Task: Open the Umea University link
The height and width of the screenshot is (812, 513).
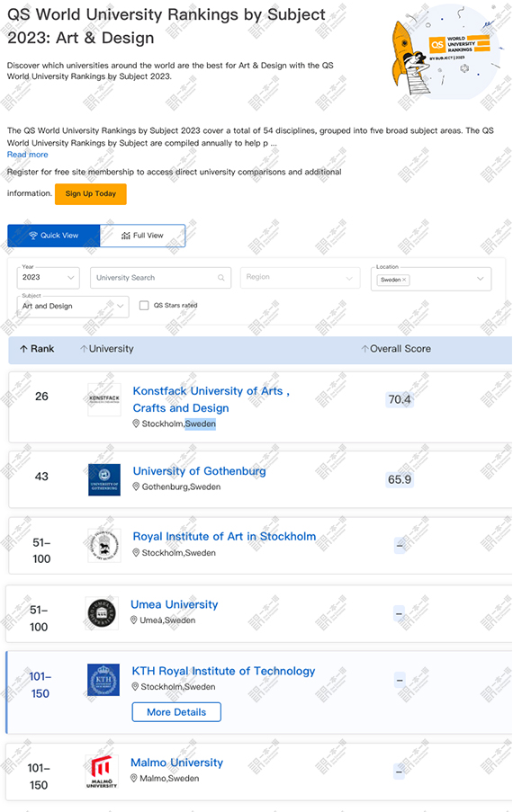Action: [x=174, y=604]
